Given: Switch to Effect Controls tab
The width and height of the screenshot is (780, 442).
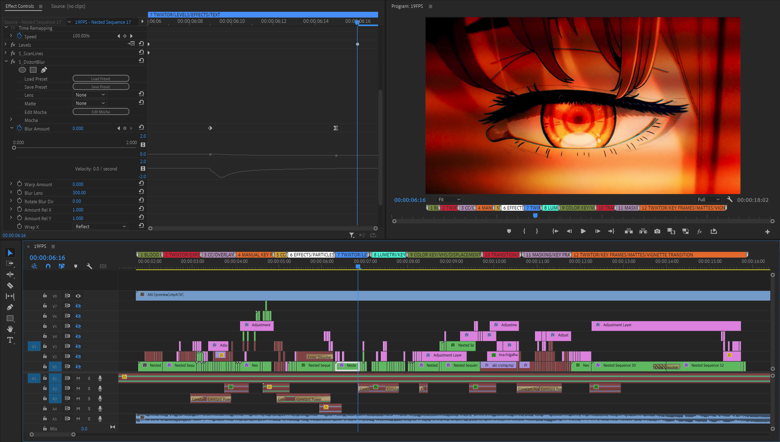Looking at the screenshot, I should pos(20,6).
